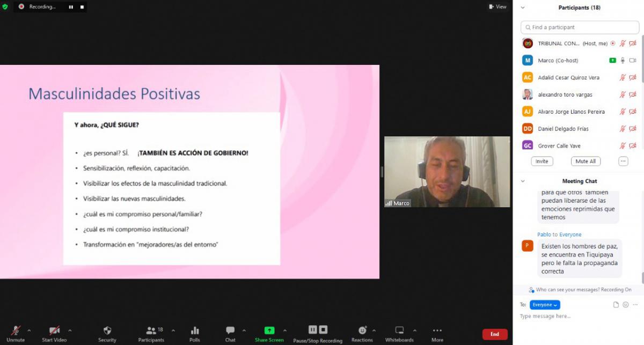
Task: Open the Everyone recipient dropdown
Action: coord(545,305)
